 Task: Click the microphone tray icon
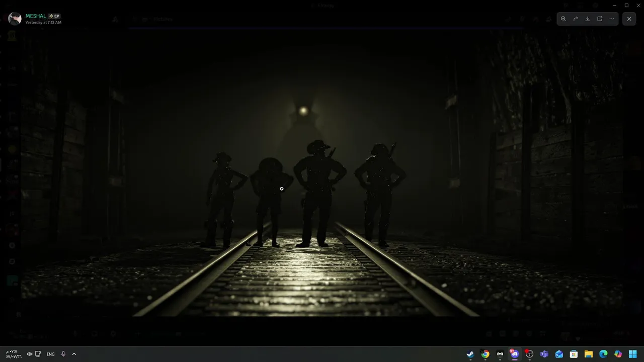[x=63, y=354]
